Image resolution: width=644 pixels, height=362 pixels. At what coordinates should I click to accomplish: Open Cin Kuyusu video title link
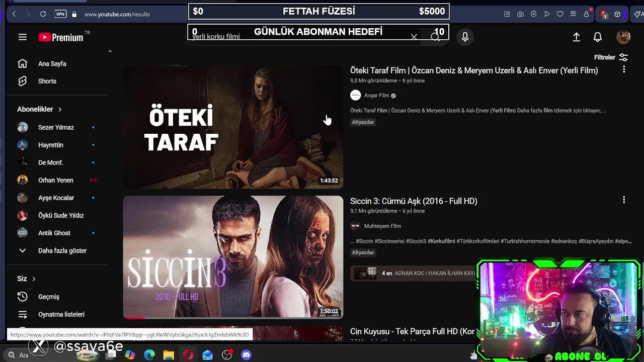pos(412,332)
